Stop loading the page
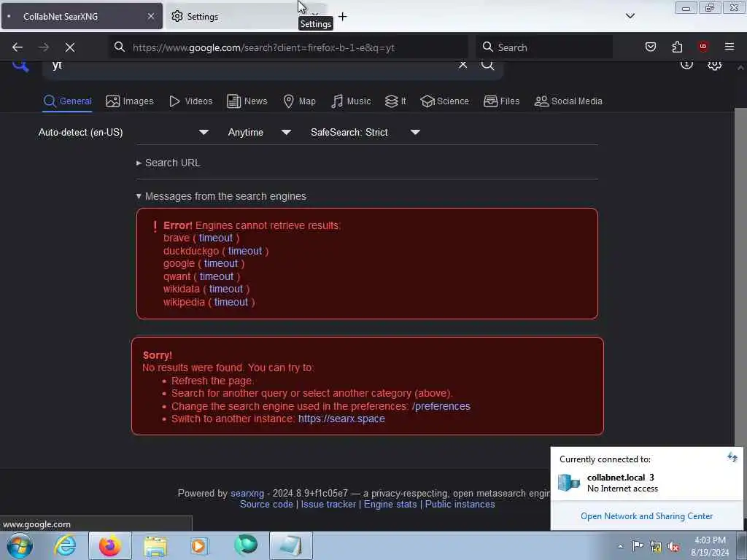The width and height of the screenshot is (747, 560). tap(69, 47)
